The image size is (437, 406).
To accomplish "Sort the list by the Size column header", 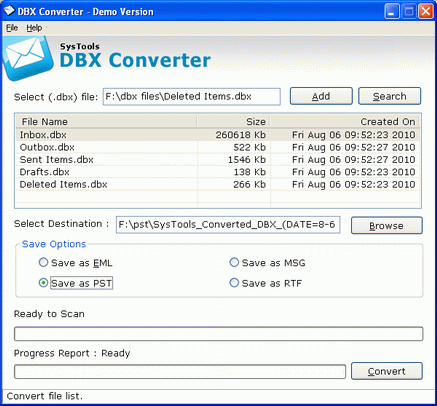I will 234,122.
